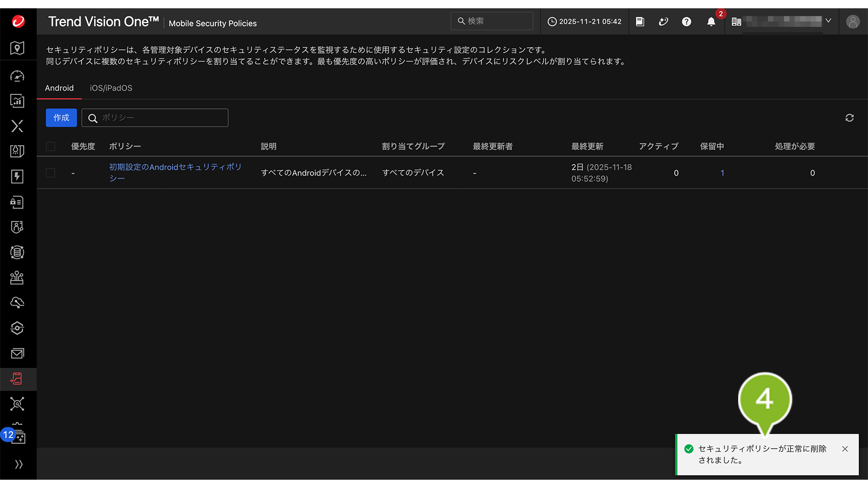The image size is (868, 488).
Task: Dismiss the policy deleted success notification
Action: (x=845, y=449)
